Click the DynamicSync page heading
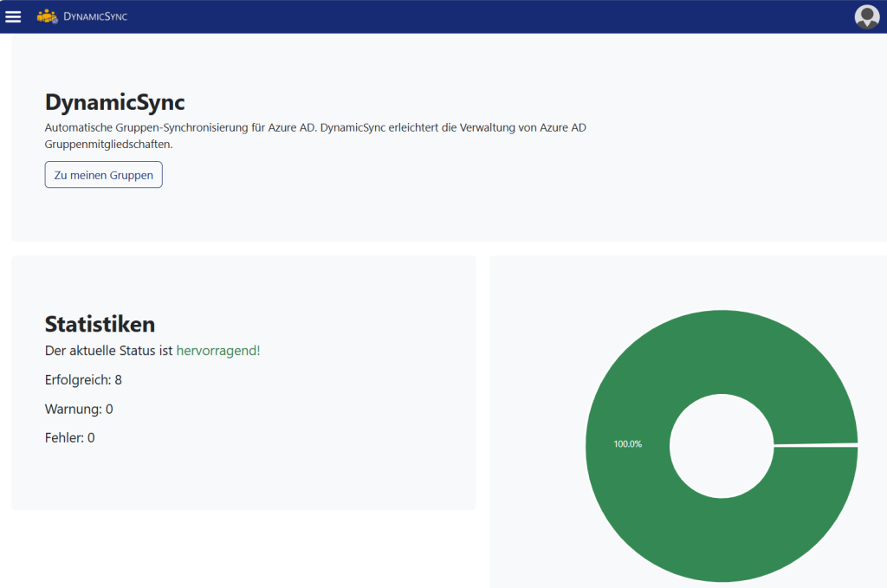Viewport: 887px width, 588px height. [x=114, y=101]
